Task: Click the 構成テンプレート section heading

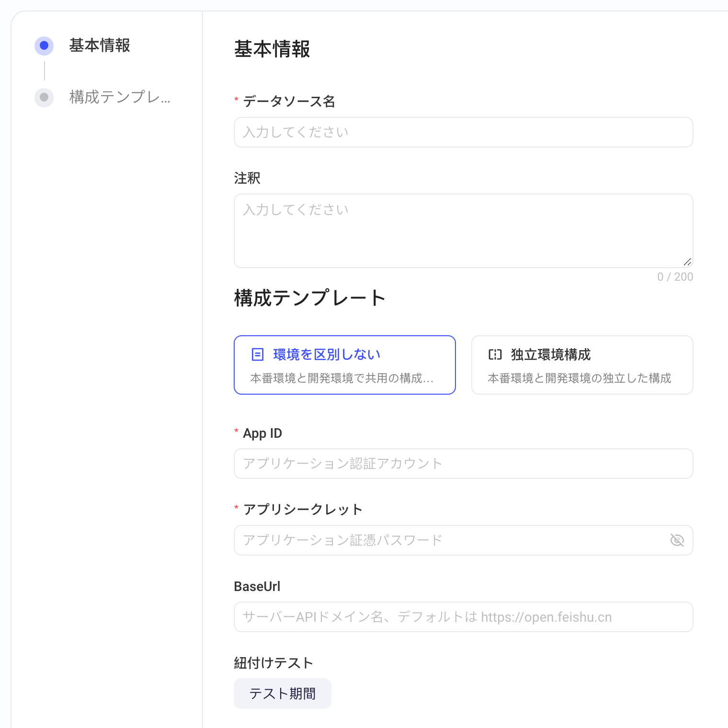Action: coord(310,298)
